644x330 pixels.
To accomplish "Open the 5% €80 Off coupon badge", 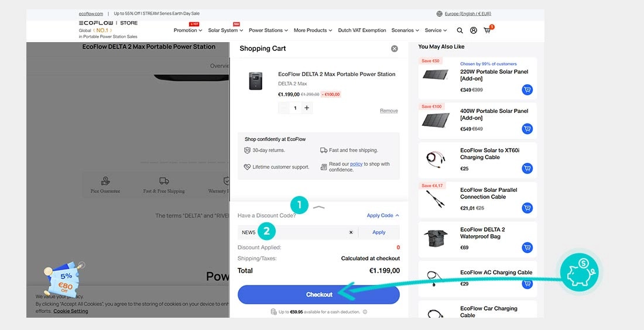I will click(63, 280).
